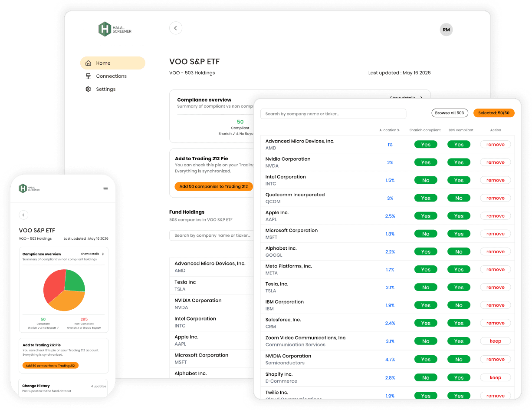
Task: Click Shariah compliant No badge for Shopify
Action: pos(426,378)
